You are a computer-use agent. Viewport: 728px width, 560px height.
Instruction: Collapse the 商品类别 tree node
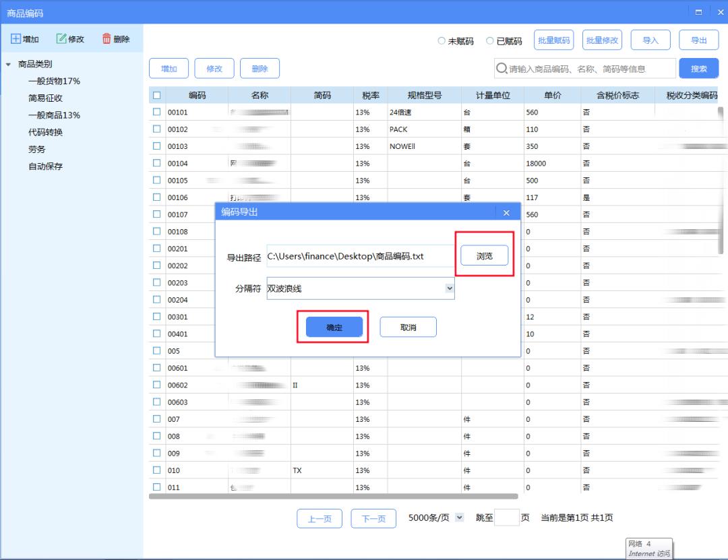point(9,65)
